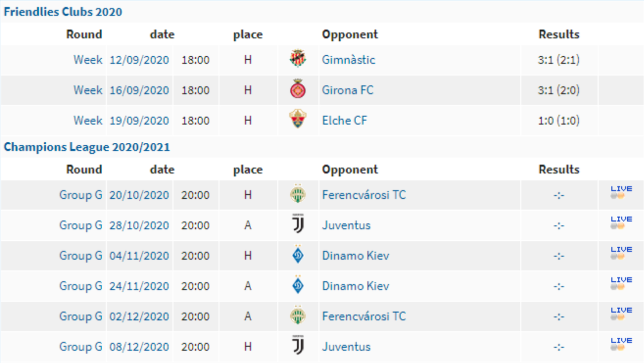Click the Juventus logo on 28/10/2020
This screenshot has height=363, width=644.
point(298,225)
